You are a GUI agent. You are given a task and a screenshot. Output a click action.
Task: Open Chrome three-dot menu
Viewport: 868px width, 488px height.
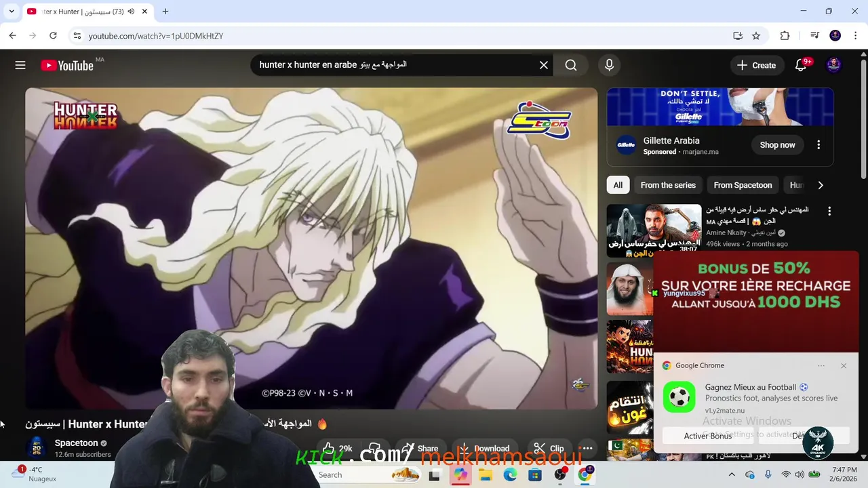coord(856,36)
